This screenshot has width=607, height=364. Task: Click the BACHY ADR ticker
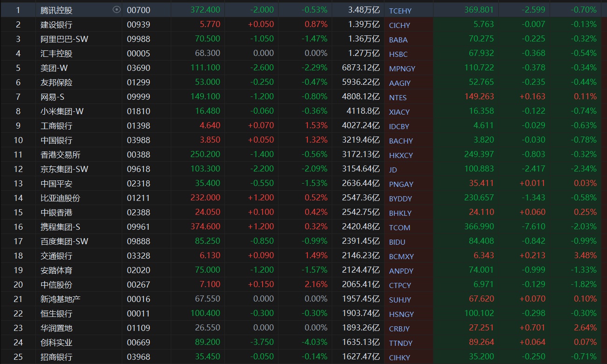point(401,141)
